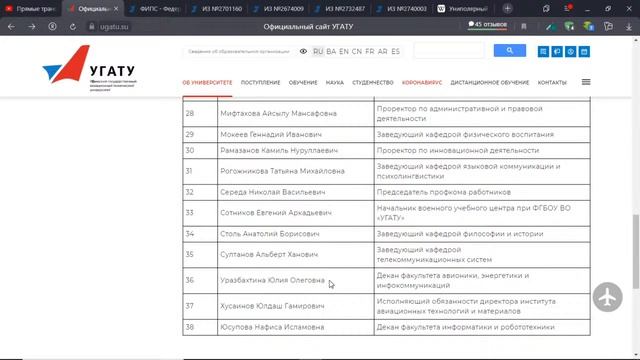
Task: Switch to the ФИПС tab
Action: [x=155, y=9]
